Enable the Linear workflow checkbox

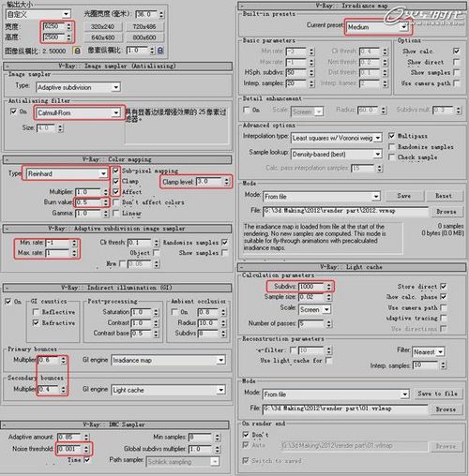click(x=116, y=213)
